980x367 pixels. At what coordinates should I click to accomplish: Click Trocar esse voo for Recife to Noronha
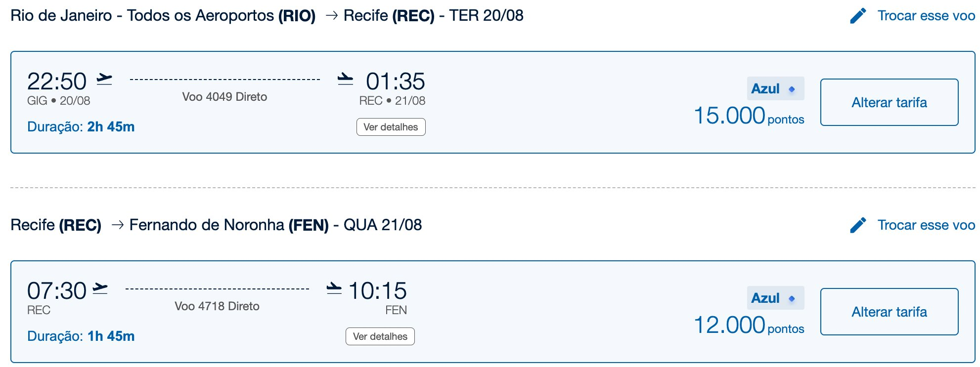926,225
